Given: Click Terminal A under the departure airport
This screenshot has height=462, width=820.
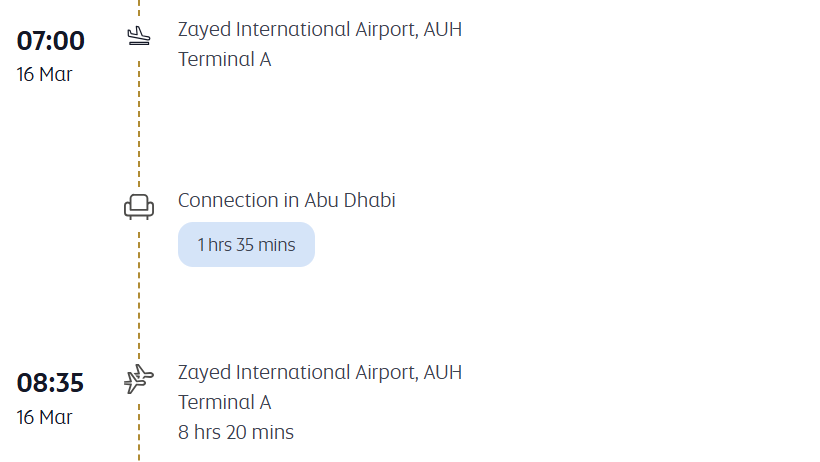Looking at the screenshot, I should (225, 402).
